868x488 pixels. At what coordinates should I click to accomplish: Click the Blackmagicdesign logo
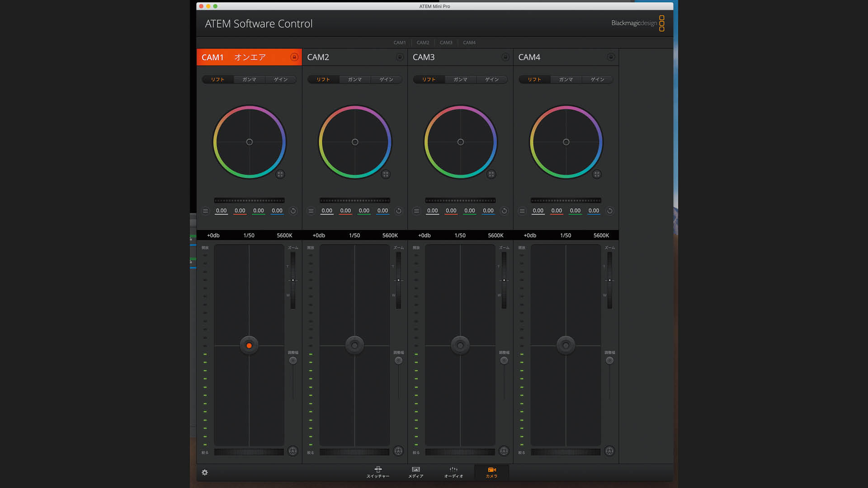pos(638,23)
